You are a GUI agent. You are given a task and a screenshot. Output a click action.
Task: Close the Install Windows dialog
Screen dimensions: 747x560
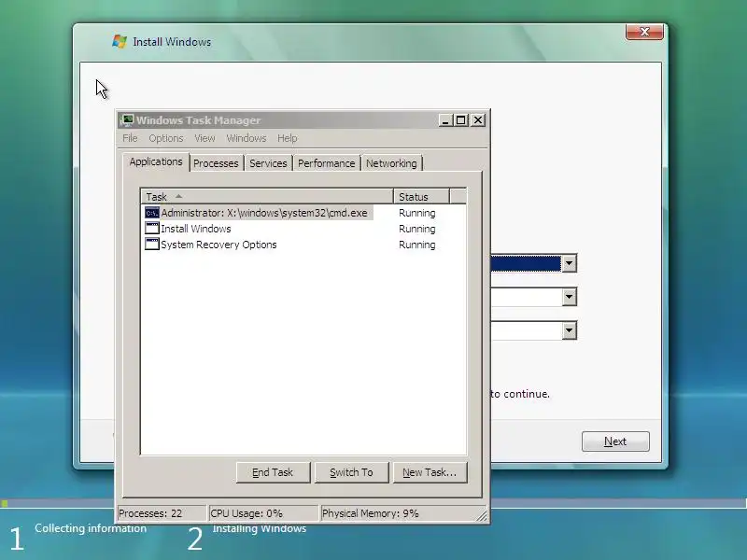point(644,32)
